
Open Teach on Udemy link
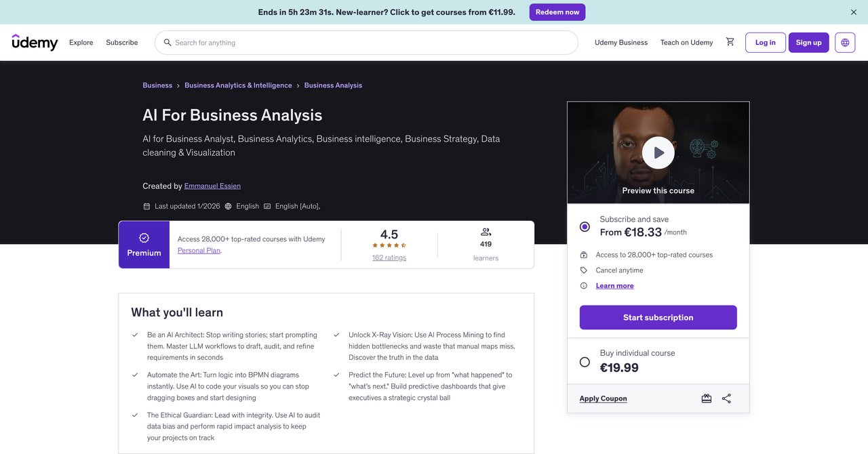(x=686, y=43)
